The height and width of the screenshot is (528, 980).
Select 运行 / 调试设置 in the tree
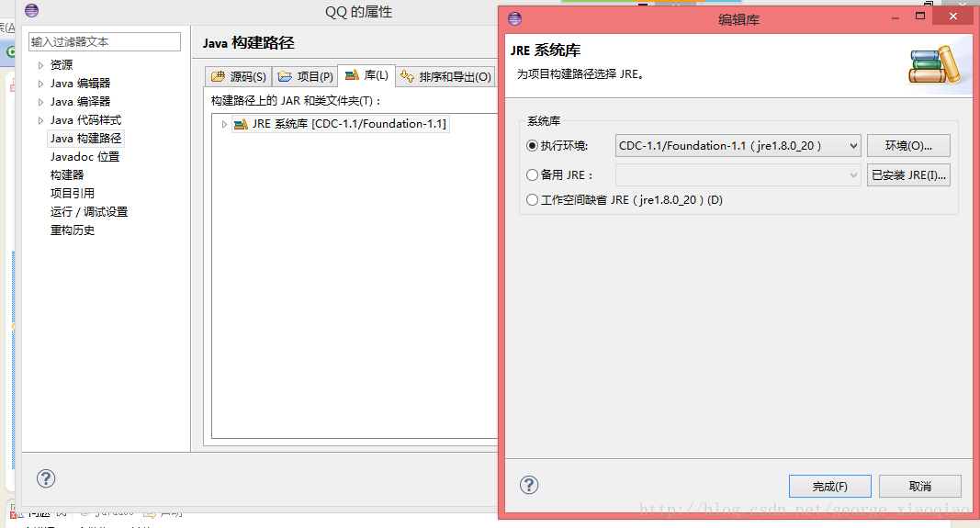[x=89, y=212]
